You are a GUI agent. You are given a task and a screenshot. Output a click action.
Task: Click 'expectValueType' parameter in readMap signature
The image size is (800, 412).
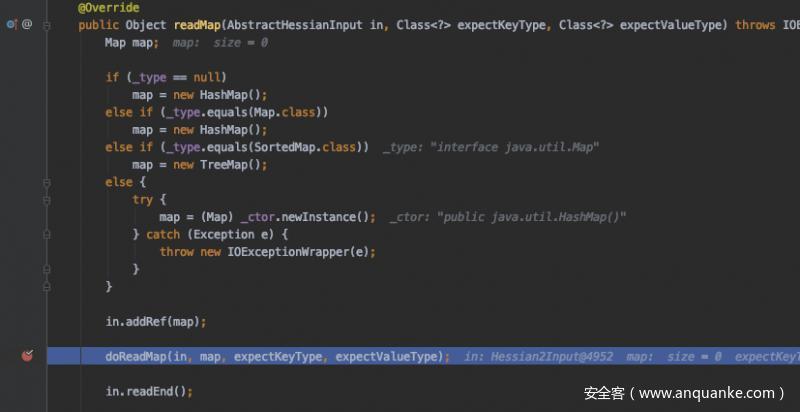(x=670, y=25)
